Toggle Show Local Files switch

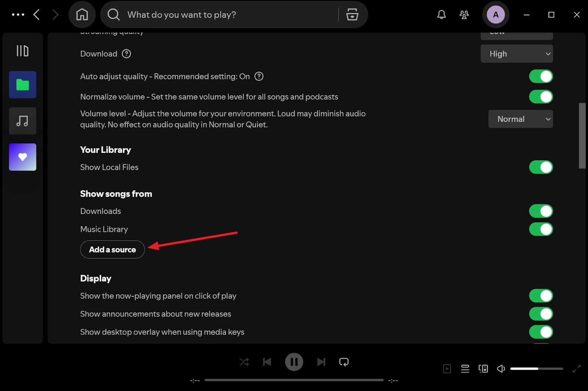[541, 167]
